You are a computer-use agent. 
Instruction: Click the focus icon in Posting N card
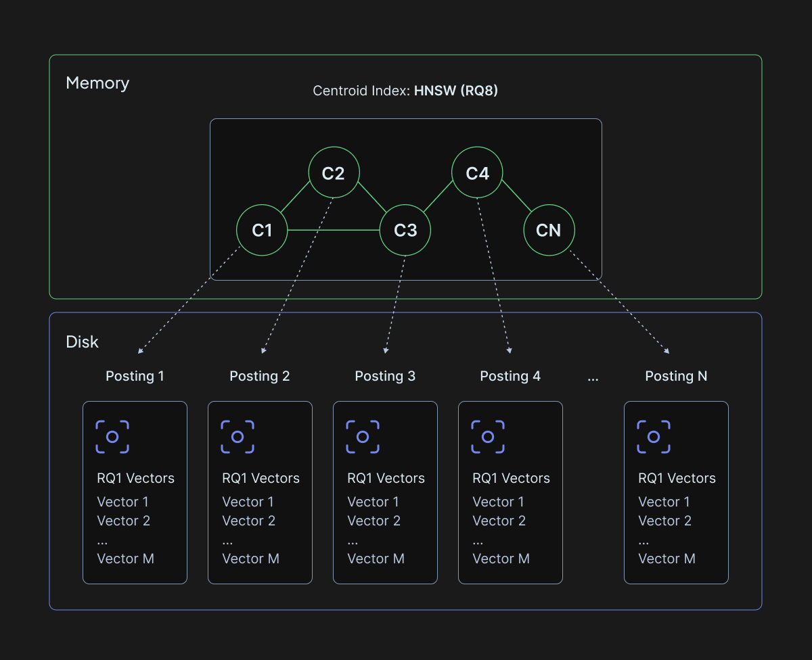coord(654,437)
